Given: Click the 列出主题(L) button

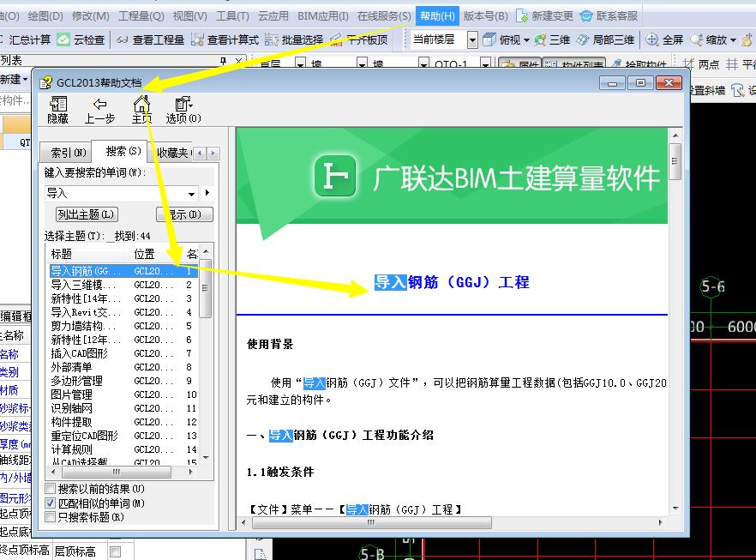Looking at the screenshot, I should (87, 214).
